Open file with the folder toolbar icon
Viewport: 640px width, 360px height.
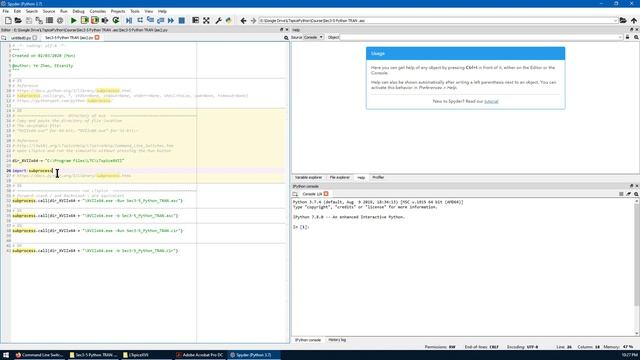click(x=18, y=20)
